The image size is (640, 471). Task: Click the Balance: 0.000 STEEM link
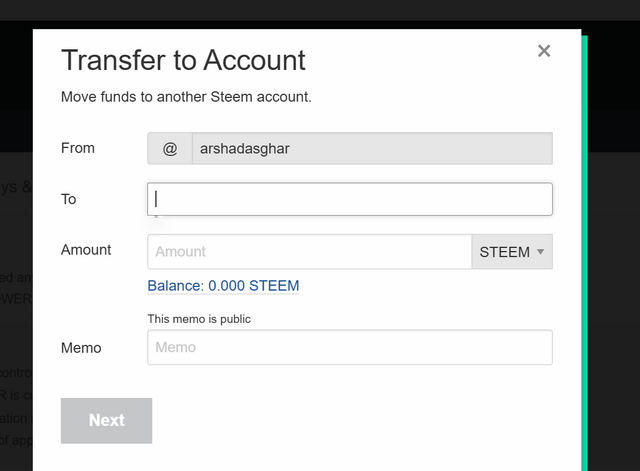[x=223, y=286]
